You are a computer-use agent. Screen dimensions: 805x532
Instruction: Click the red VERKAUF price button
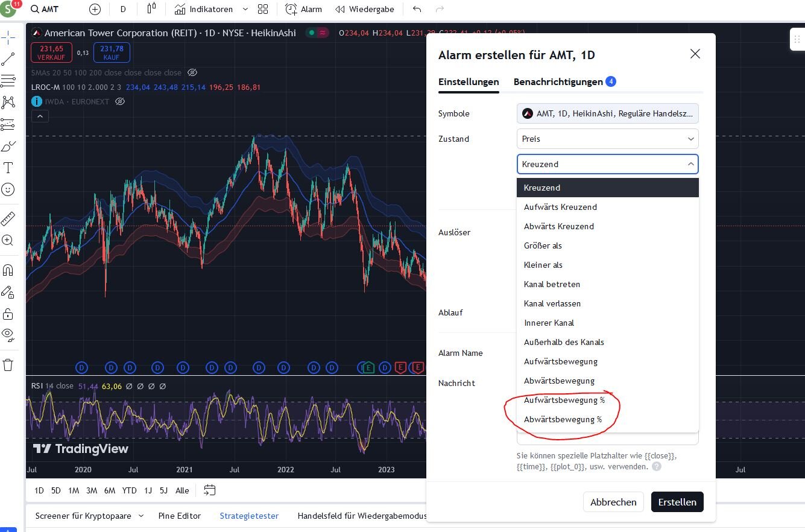tap(51, 52)
